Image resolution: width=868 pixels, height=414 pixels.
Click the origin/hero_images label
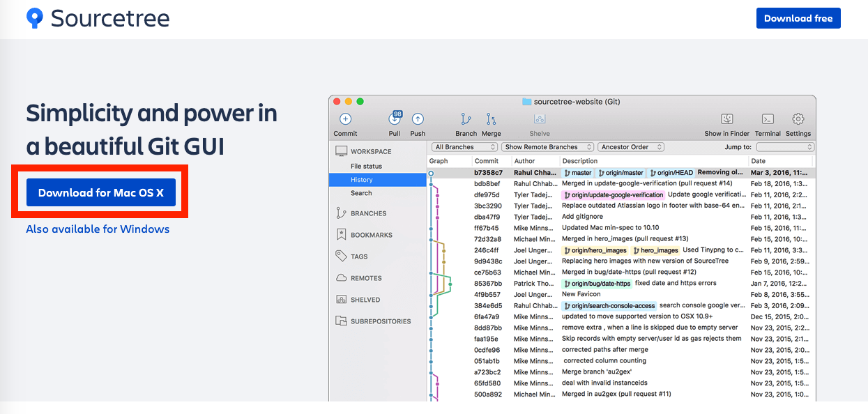point(595,250)
